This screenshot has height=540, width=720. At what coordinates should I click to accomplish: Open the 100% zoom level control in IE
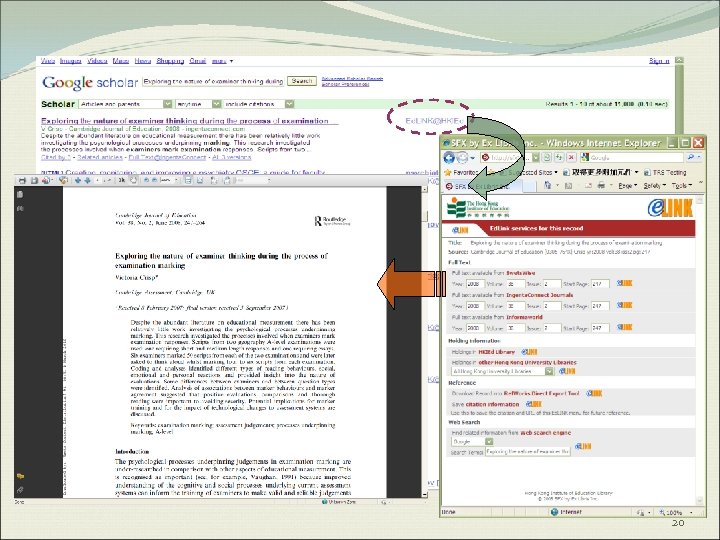tap(676, 512)
